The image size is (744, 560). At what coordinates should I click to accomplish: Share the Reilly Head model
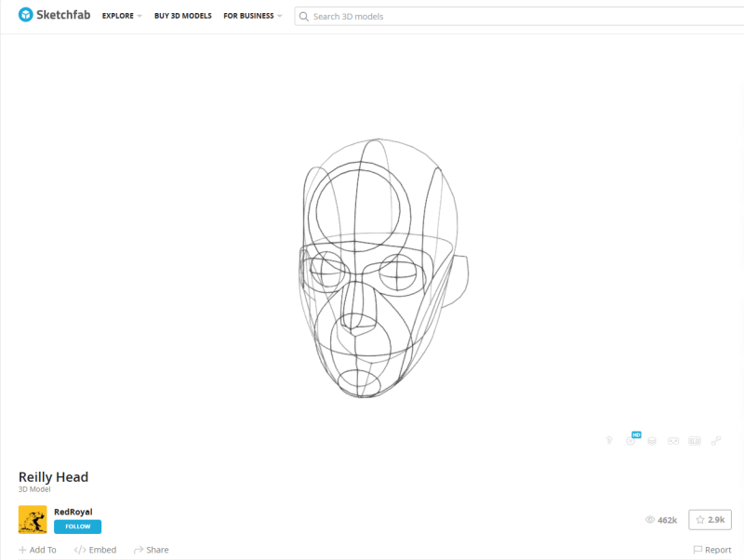(x=151, y=550)
